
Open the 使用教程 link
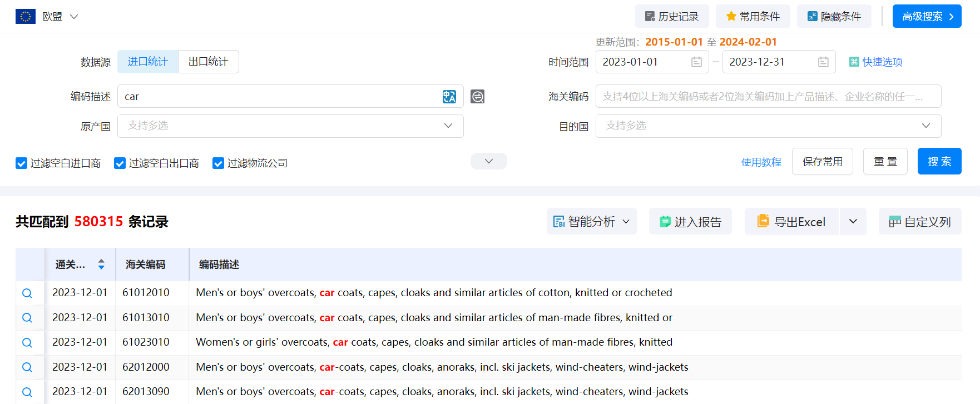click(761, 162)
